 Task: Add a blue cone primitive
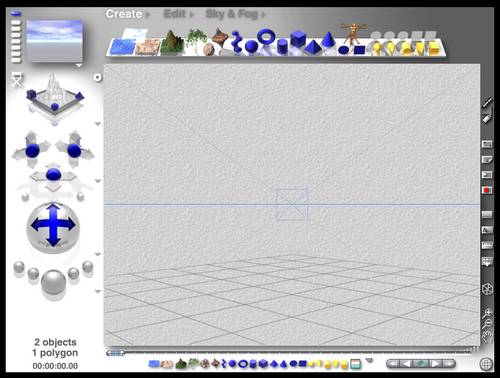click(x=328, y=39)
